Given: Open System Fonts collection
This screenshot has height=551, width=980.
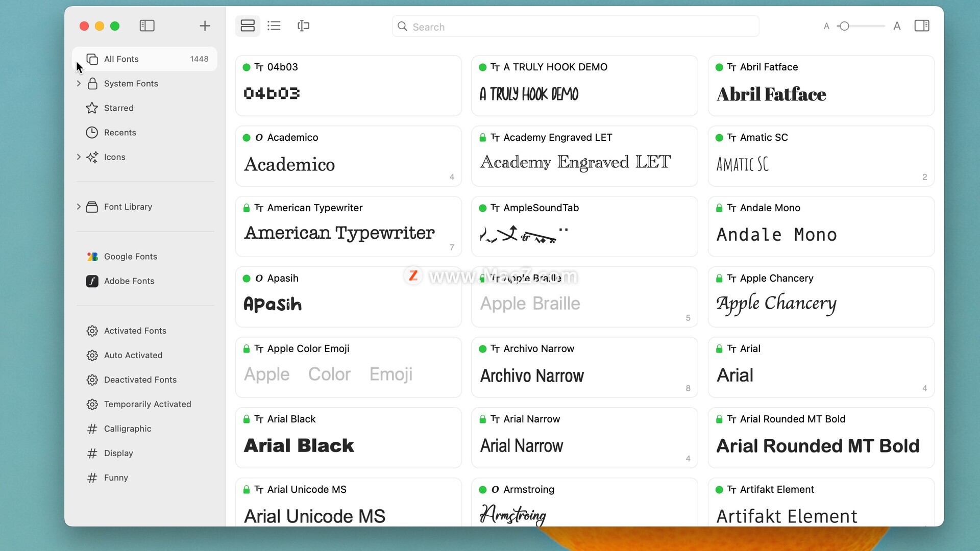Looking at the screenshot, I should (131, 84).
